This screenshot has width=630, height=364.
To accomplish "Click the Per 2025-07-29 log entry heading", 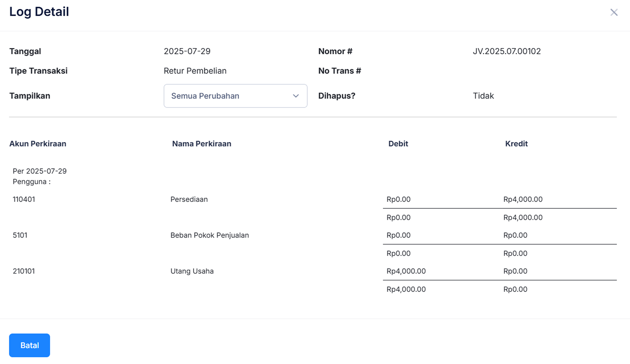I will (40, 171).
